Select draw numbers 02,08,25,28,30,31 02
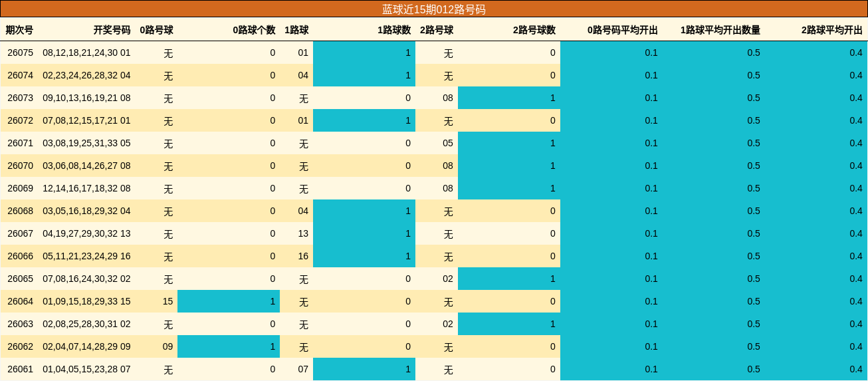The height and width of the screenshot is (381, 868). pos(86,324)
